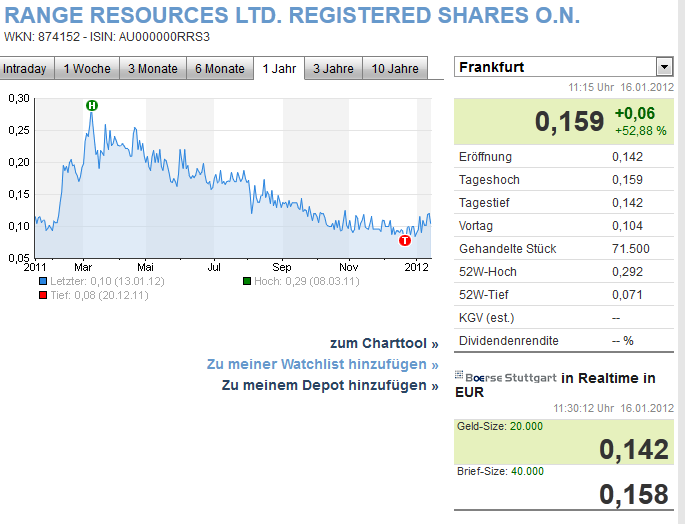The height and width of the screenshot is (524, 685).
Task: Select the 1 Jahr tab
Action: [x=279, y=69]
